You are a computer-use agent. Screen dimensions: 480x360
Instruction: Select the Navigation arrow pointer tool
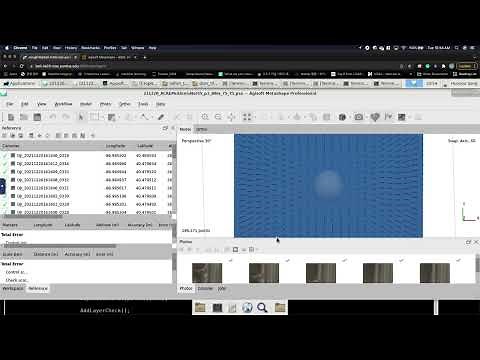[x=81, y=117]
